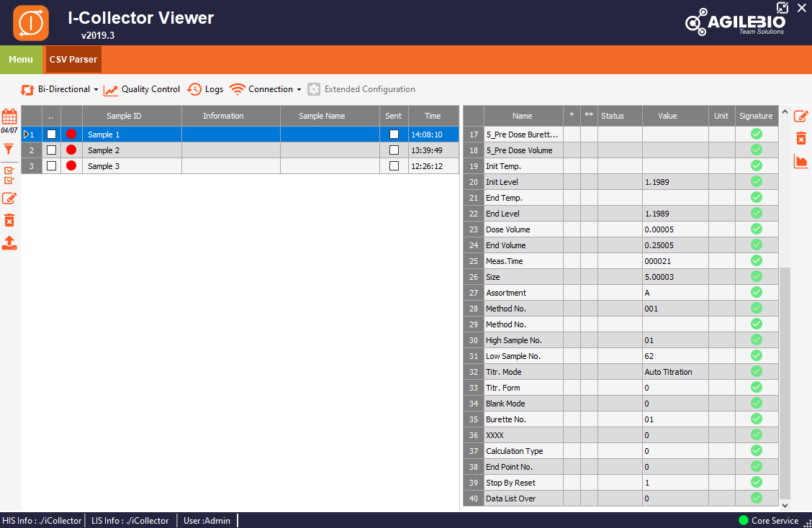Click the edit sample icon in left sidebar
This screenshot has width=812, height=528.
[x=9, y=199]
